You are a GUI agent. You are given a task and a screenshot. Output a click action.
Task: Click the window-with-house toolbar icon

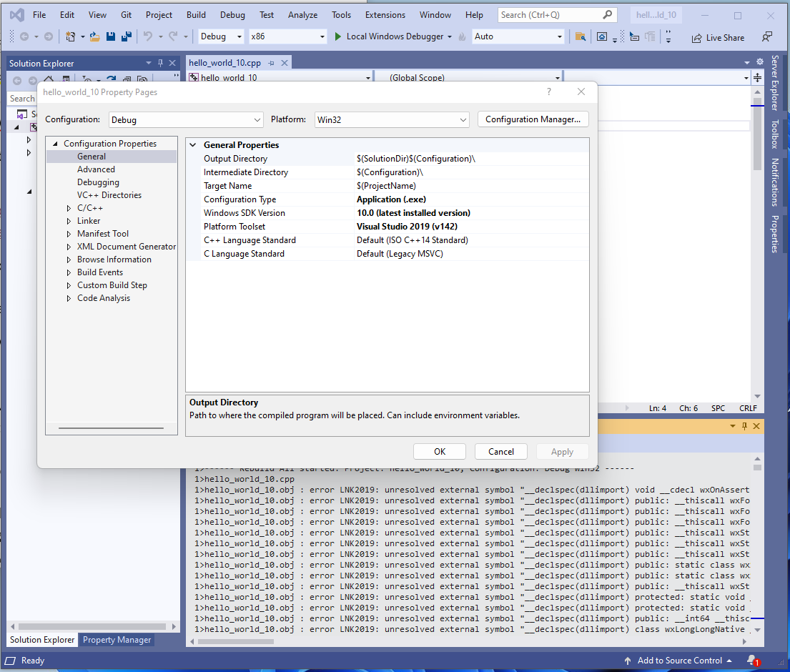point(601,36)
